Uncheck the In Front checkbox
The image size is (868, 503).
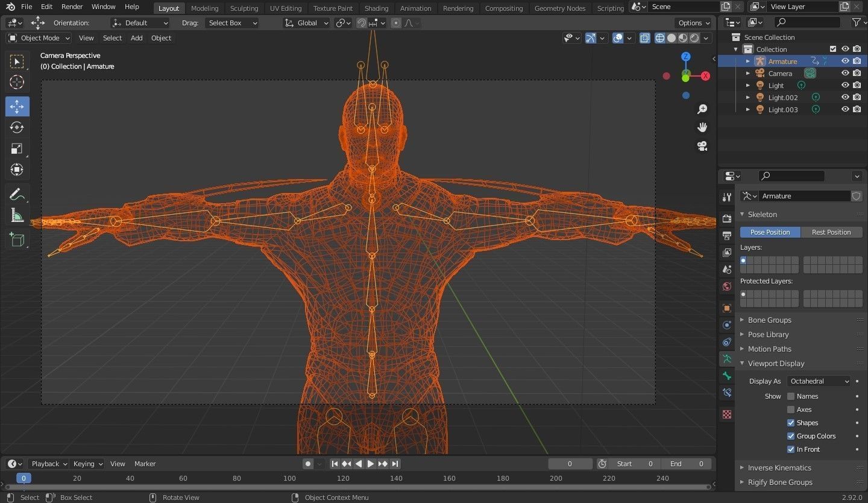tap(791, 449)
